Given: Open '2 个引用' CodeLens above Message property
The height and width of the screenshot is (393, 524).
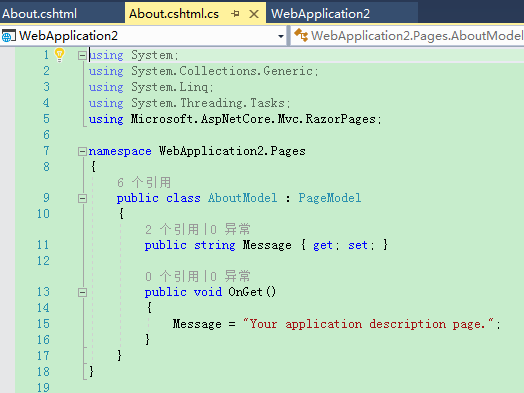Looking at the screenshot, I should point(172,229).
